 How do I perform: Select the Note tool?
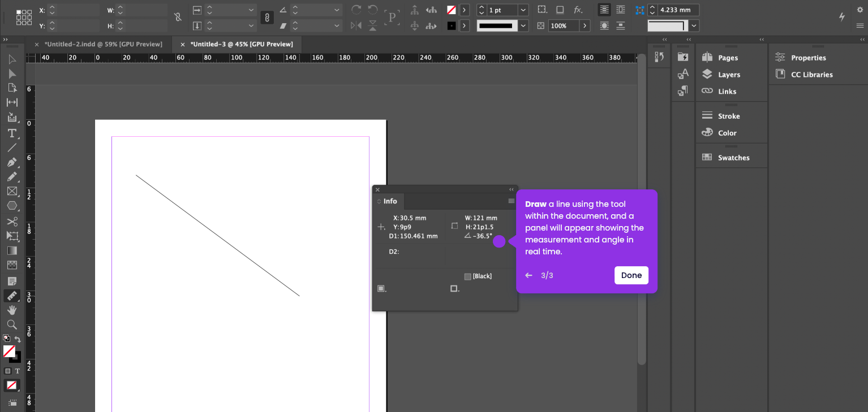12,281
